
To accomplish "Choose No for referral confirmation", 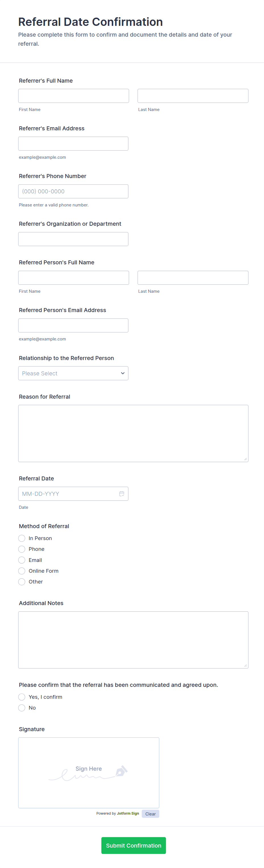I will 22,708.
